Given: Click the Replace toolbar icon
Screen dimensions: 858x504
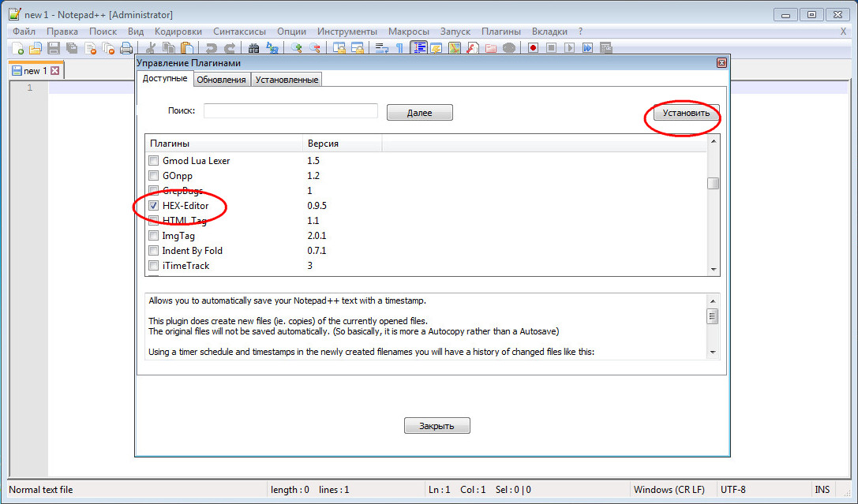Looking at the screenshot, I should tap(272, 48).
